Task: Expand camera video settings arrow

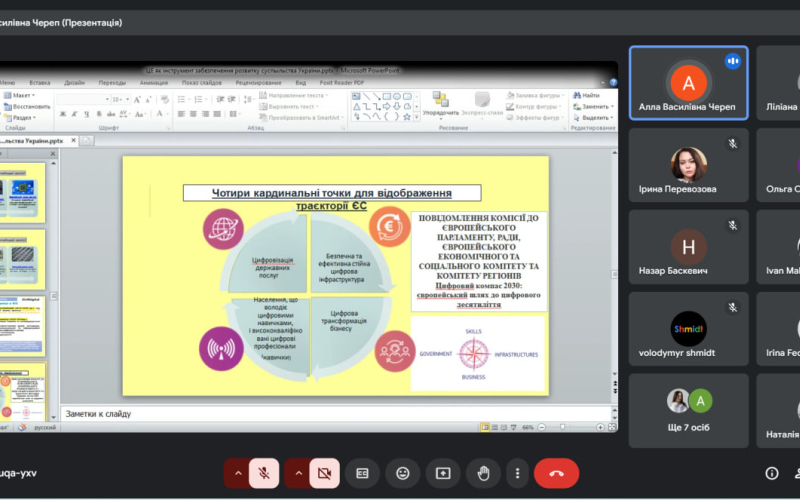Action: pyautogui.click(x=297, y=473)
